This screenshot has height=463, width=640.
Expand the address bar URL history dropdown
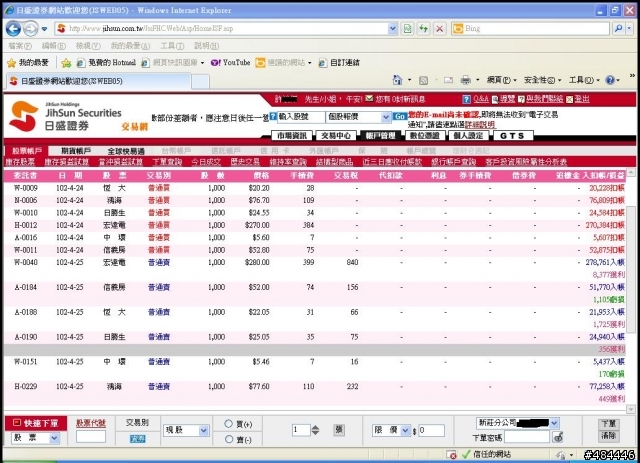pos(392,28)
